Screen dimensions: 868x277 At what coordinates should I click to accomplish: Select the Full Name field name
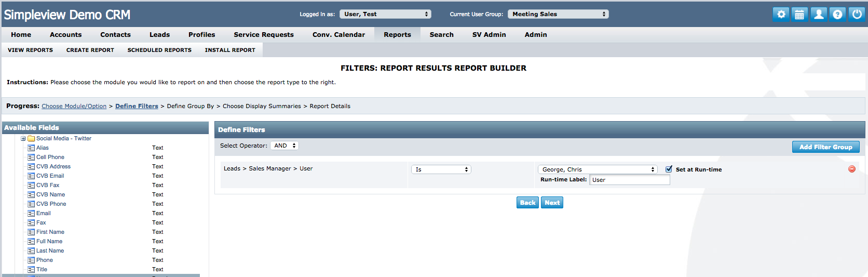pyautogui.click(x=49, y=242)
